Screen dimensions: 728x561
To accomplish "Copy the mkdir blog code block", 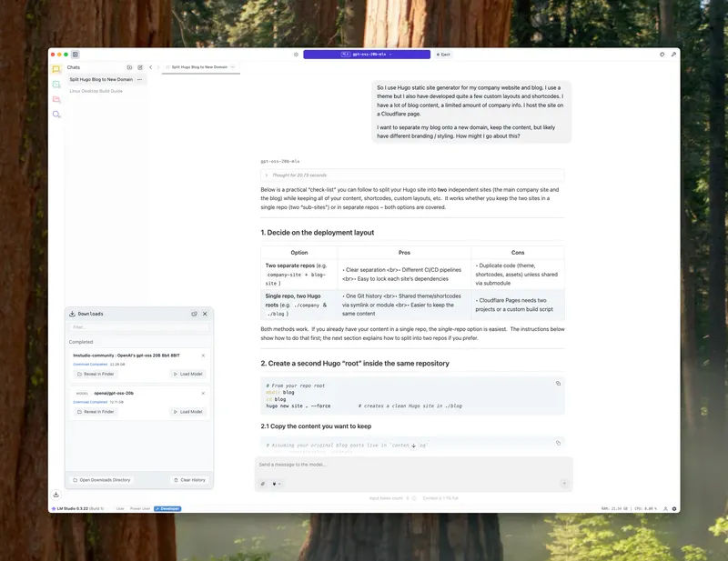I will (558, 384).
